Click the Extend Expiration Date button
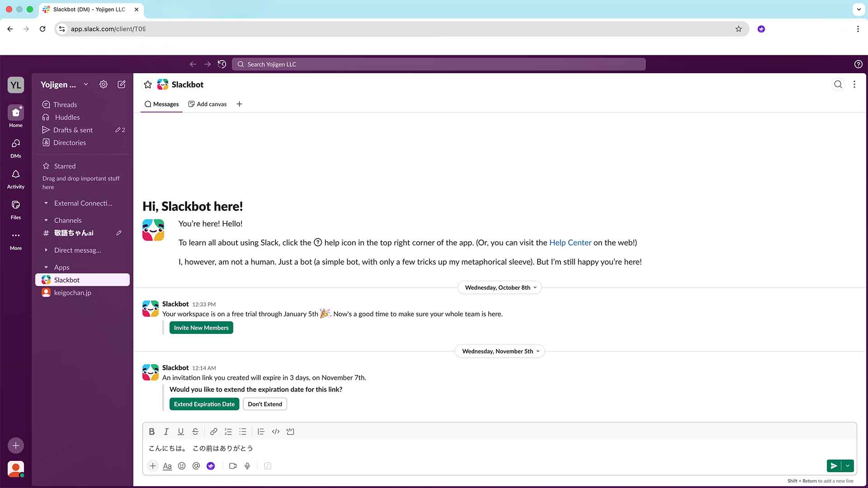 point(204,404)
